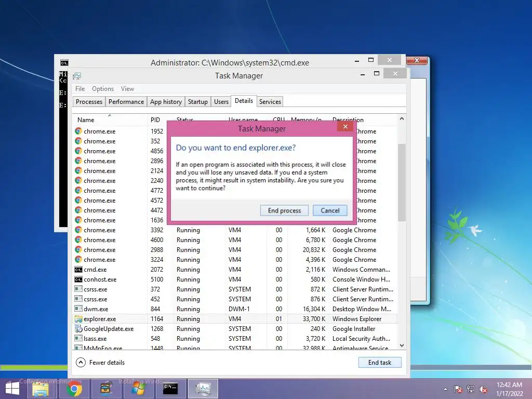Click the dwm.exe process icon

(78, 309)
